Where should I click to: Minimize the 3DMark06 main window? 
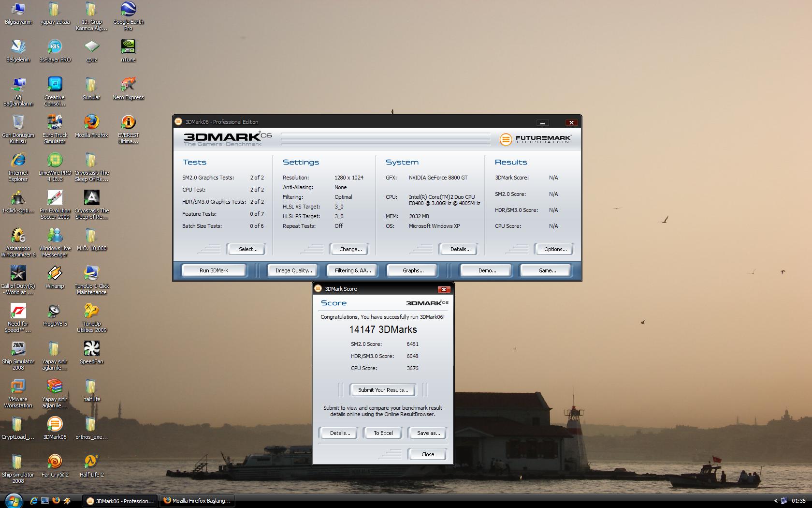pyautogui.click(x=542, y=122)
